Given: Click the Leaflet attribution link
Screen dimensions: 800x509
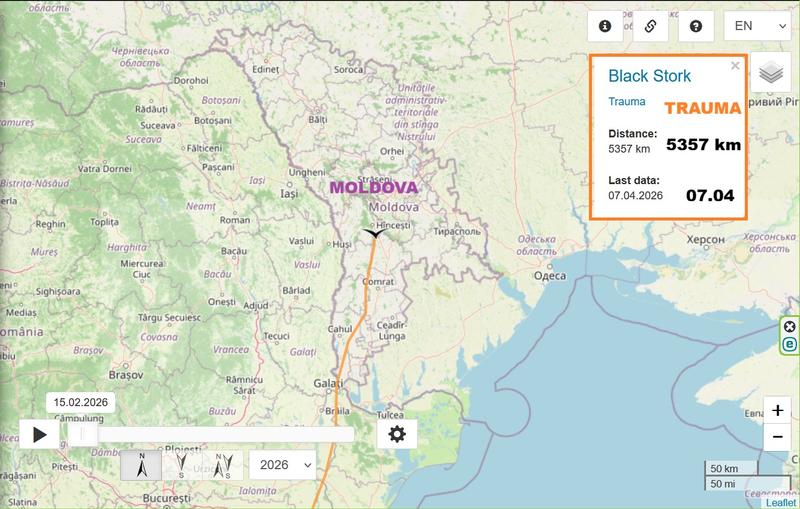Looking at the screenshot, I should click(781, 503).
